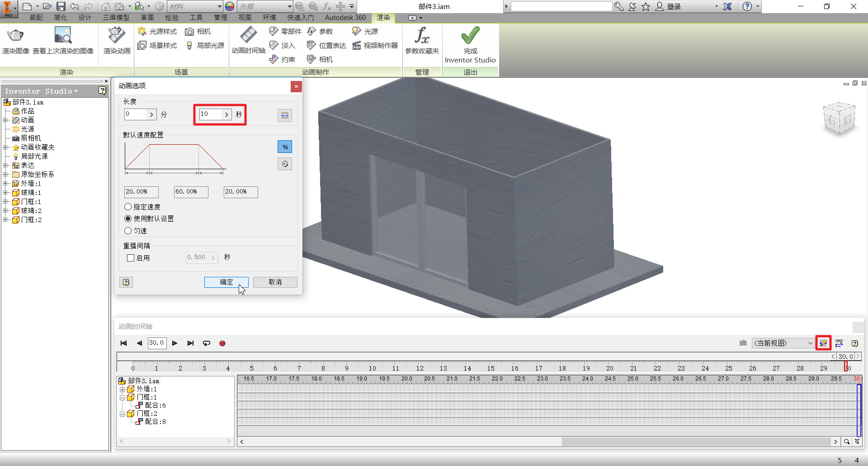The height and width of the screenshot is (466, 868).
Task: Open 场景样式 scene styles
Action: [157, 45]
